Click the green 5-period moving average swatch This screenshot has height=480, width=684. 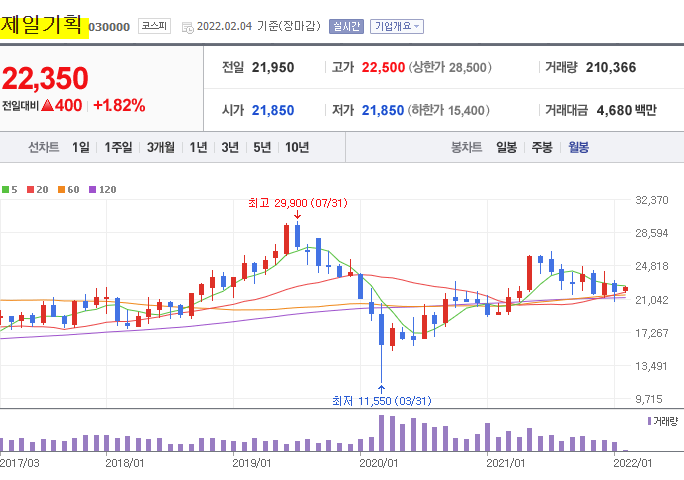5,189
